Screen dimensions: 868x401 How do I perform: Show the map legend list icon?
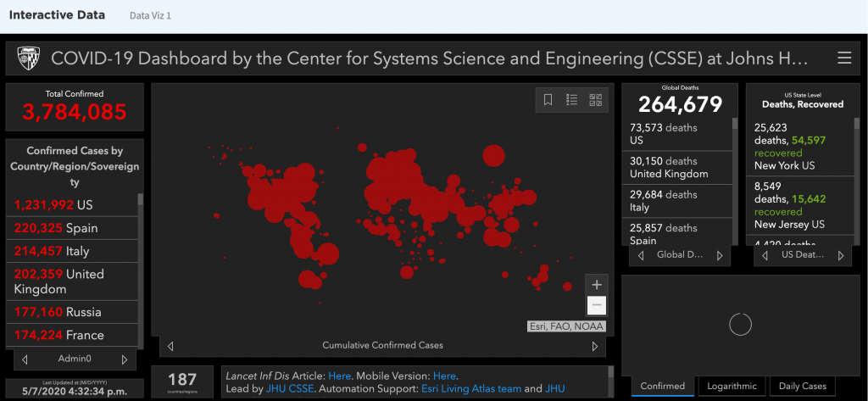[572, 100]
